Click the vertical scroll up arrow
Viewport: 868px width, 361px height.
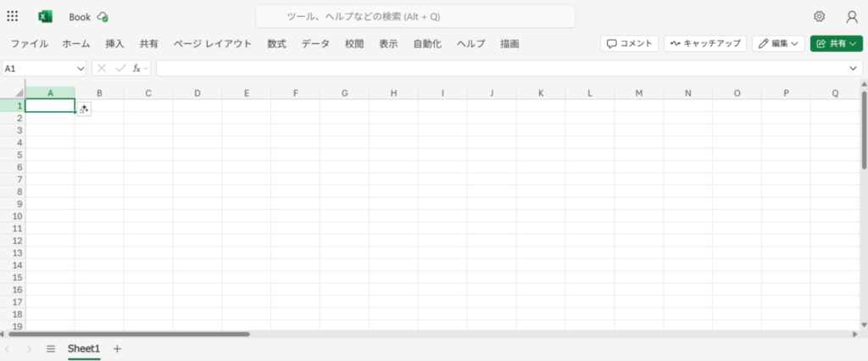coord(864,84)
